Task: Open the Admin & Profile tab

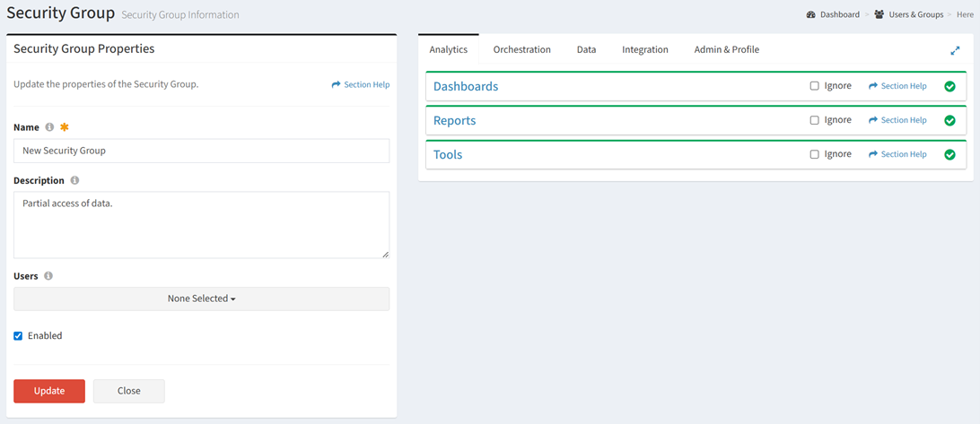Action: point(726,50)
